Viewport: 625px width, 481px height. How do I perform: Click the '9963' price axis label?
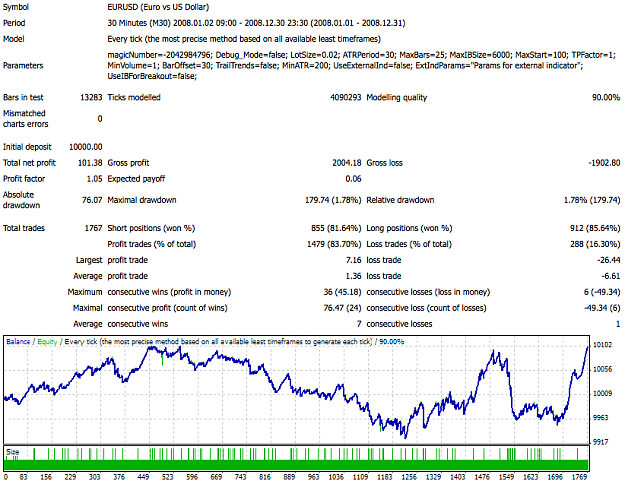tap(601, 418)
